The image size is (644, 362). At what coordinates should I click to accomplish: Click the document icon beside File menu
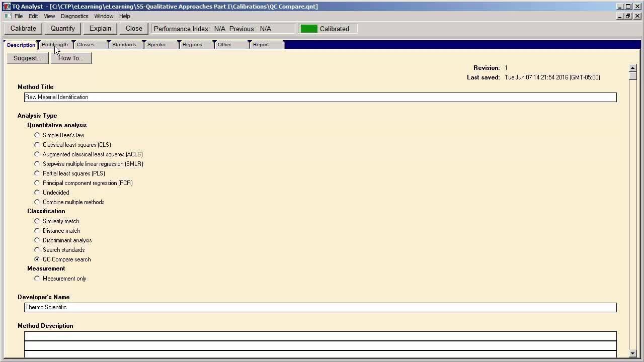(x=8, y=16)
